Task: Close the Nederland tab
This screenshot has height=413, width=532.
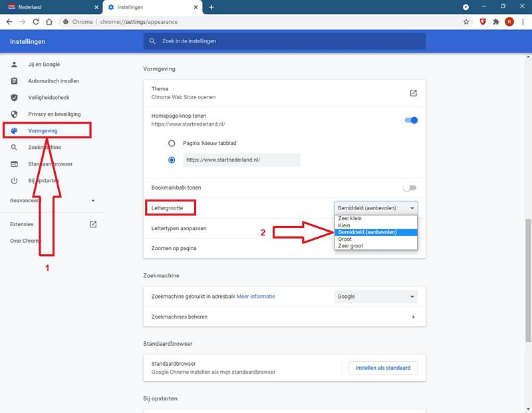Action: (96, 7)
